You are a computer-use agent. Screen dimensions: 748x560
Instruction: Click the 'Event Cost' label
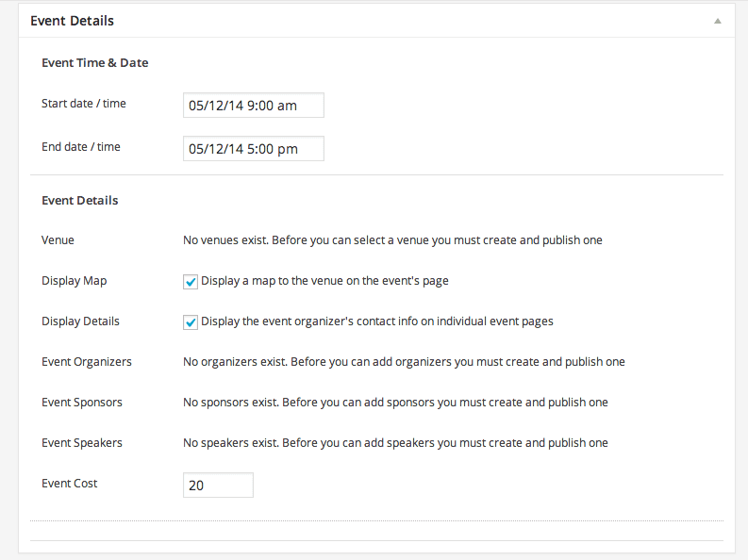coord(69,484)
